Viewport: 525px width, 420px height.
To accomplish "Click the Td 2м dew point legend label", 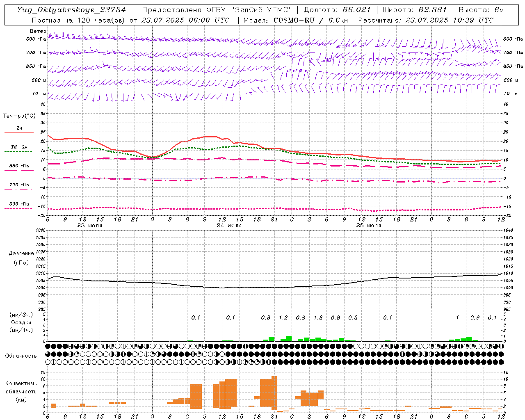I will tap(19, 147).
